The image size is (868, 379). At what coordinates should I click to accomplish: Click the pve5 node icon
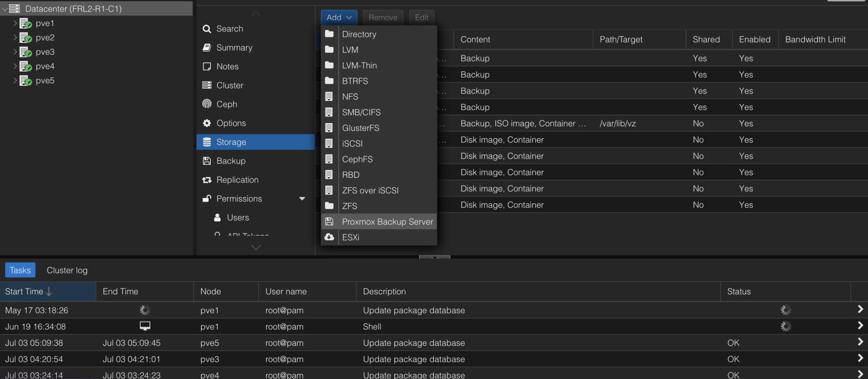pyautogui.click(x=26, y=81)
